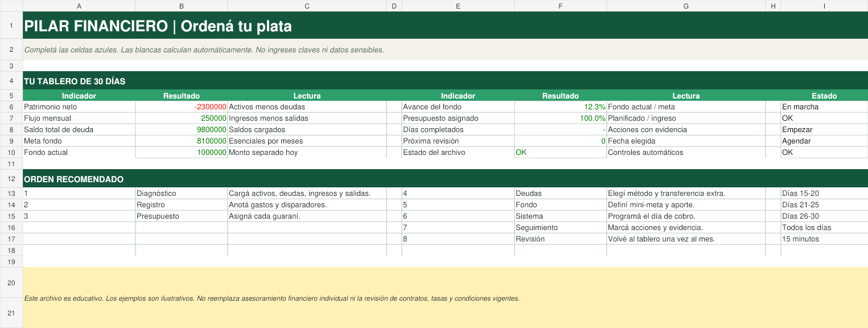Viewport: 868px width, 328px height.
Task: Click the 'Diagnóstico' step cell
Action: (x=182, y=194)
